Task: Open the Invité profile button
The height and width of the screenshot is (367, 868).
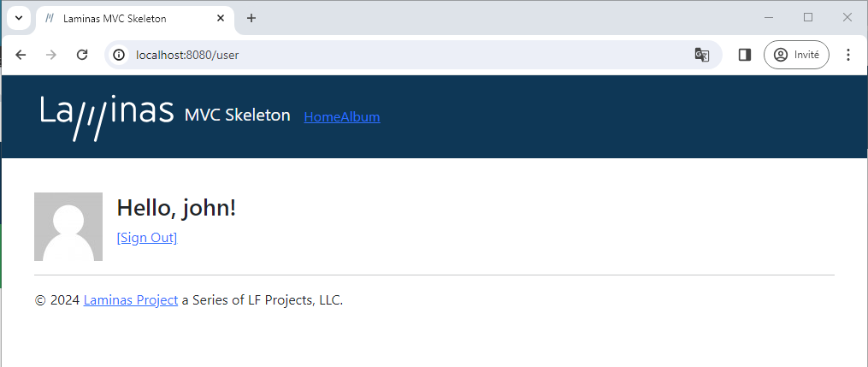Action: pyautogui.click(x=795, y=55)
